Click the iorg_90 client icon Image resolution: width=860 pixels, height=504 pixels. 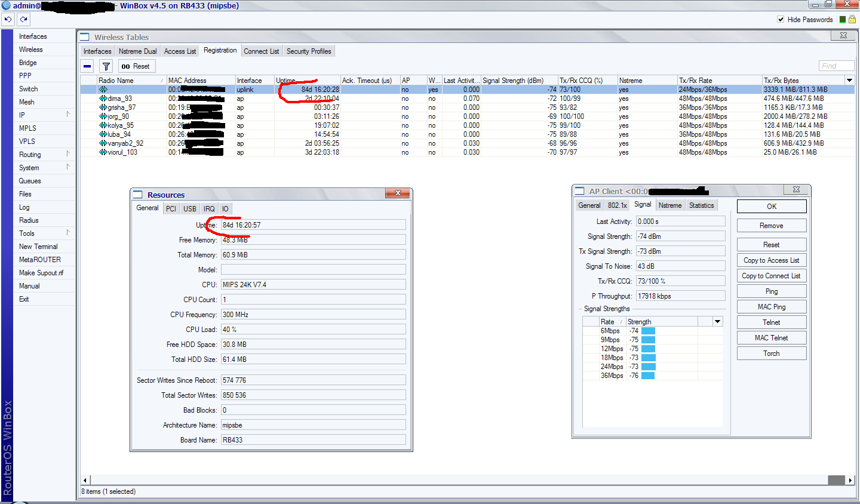point(103,116)
